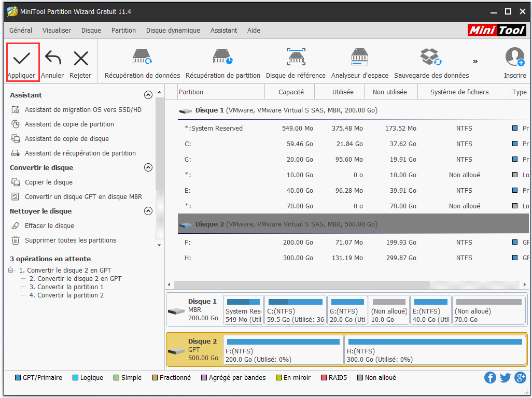This screenshot has width=532, height=398.
Task: Show more toolbar items via double chevron
Action: point(475,61)
